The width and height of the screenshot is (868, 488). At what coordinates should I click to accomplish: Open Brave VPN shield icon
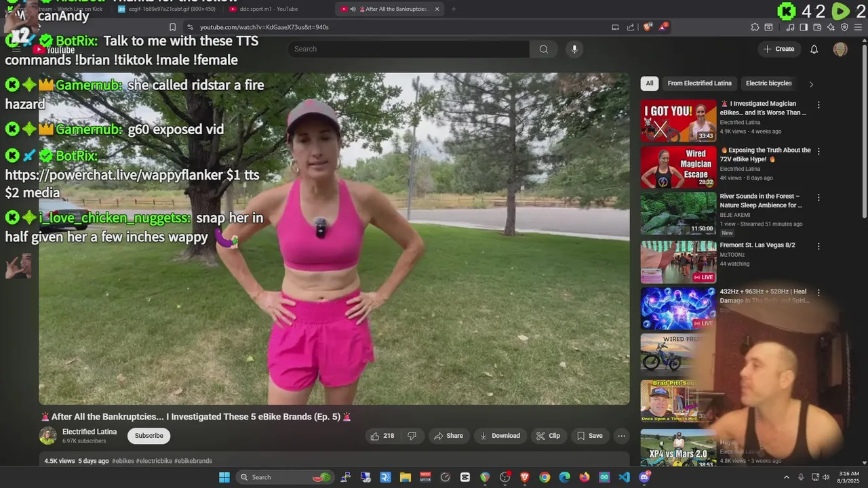pyautogui.click(x=844, y=27)
